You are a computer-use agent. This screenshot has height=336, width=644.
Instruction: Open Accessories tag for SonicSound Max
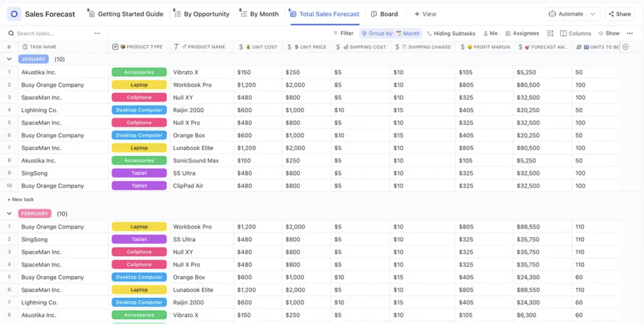coord(139,160)
